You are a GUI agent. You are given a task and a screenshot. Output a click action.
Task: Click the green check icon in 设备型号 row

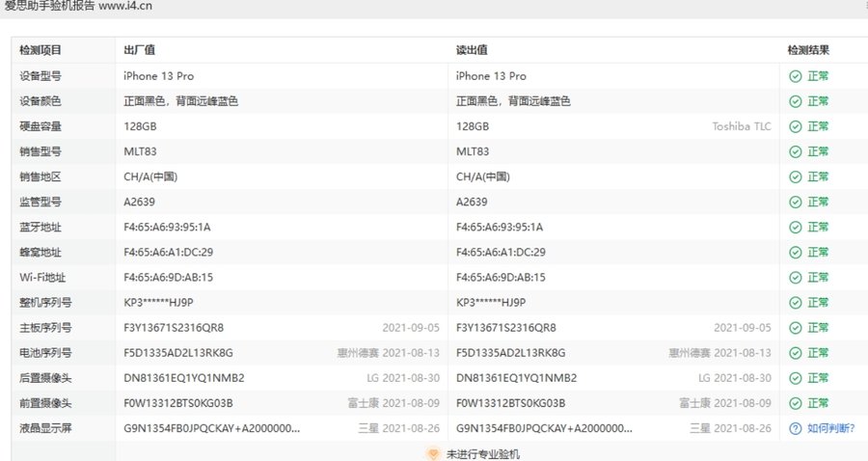pyautogui.click(x=795, y=76)
